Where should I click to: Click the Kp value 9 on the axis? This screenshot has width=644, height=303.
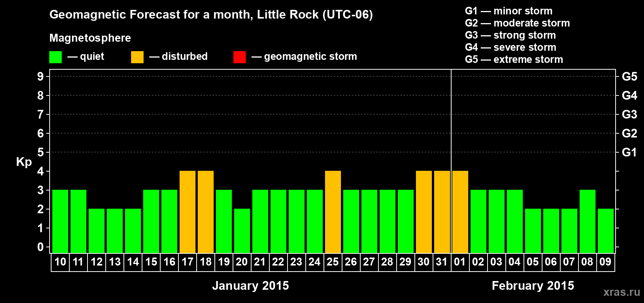coord(41,77)
